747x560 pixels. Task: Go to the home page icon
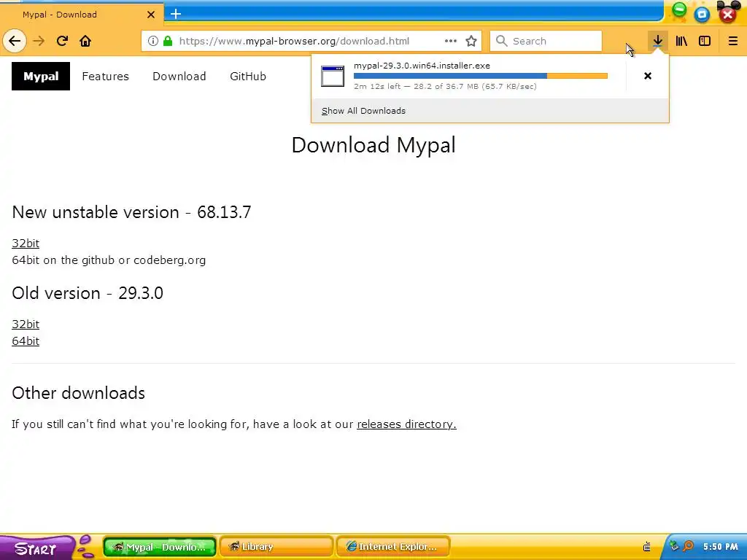click(x=85, y=41)
